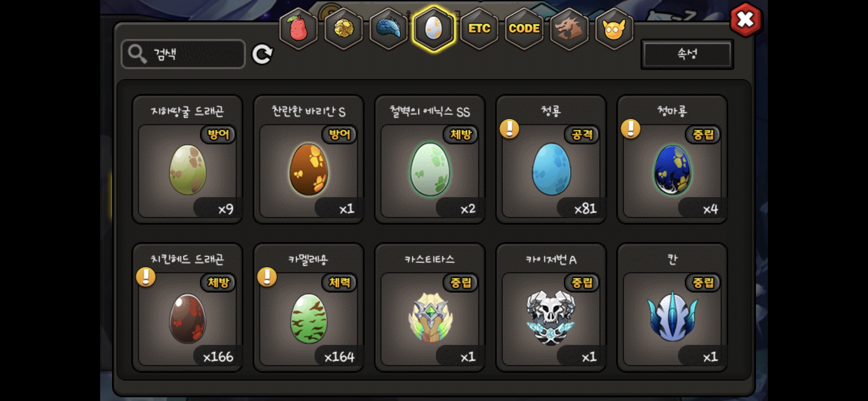Select the egg category tab
868x401 pixels.
click(x=434, y=29)
